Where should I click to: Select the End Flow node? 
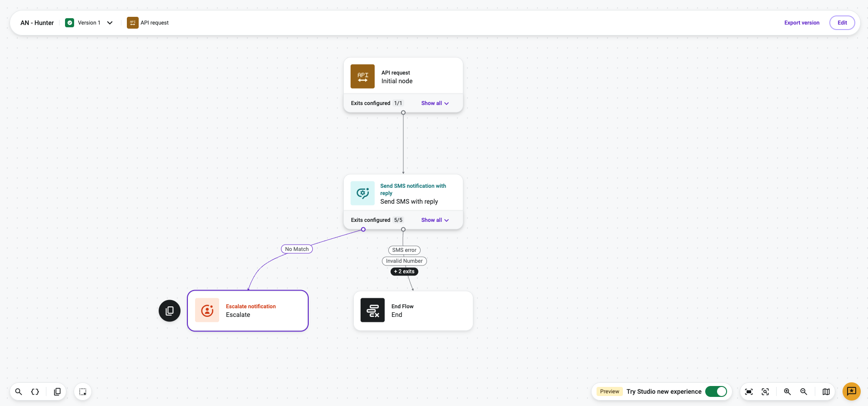point(413,311)
